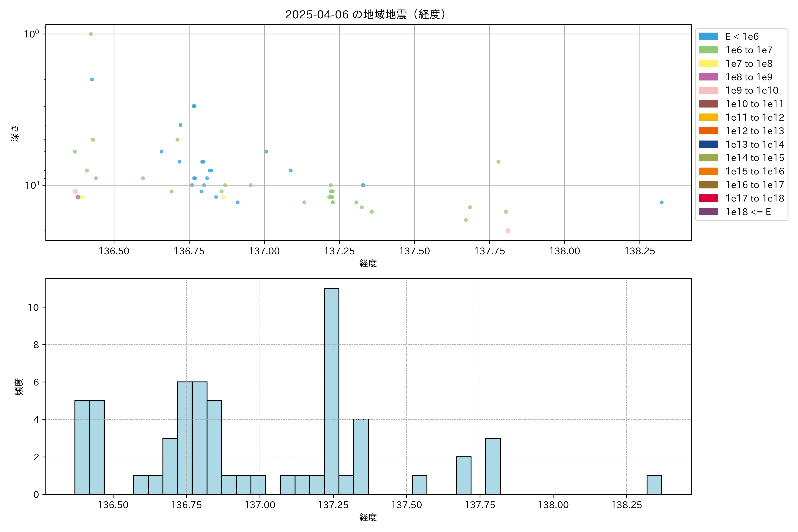Click the yellow 1e7 to 1e8 swatch
Viewport: 798px width, 532px height.
[x=708, y=63]
